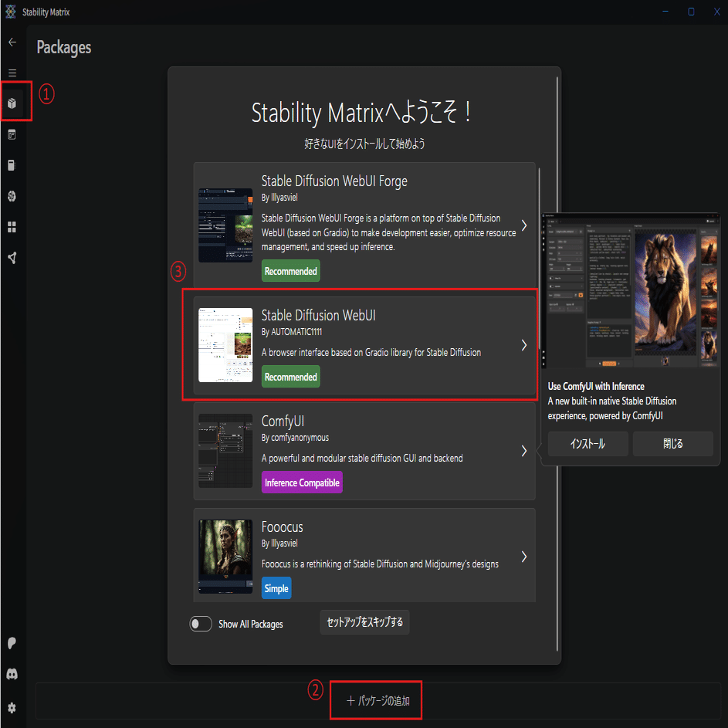This screenshot has width=728, height=728.
Task: Open the Packages box icon in sidebar
Action: 12,103
